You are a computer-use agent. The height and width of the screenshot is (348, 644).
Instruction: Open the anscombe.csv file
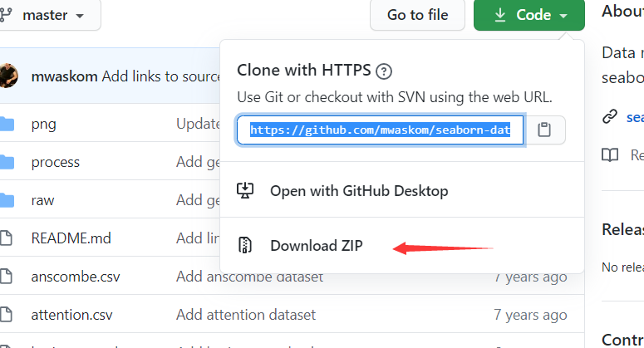pos(76,277)
